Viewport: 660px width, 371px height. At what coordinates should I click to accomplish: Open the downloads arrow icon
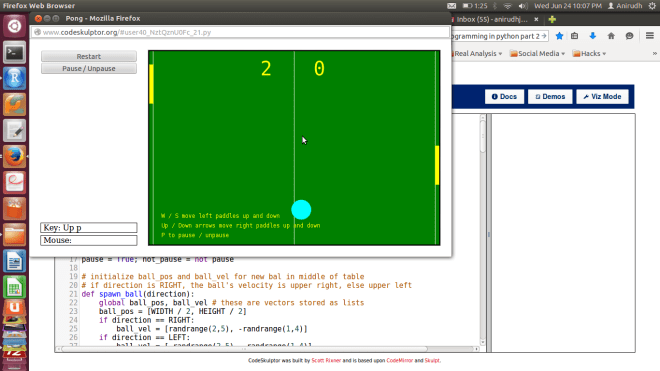click(x=593, y=36)
